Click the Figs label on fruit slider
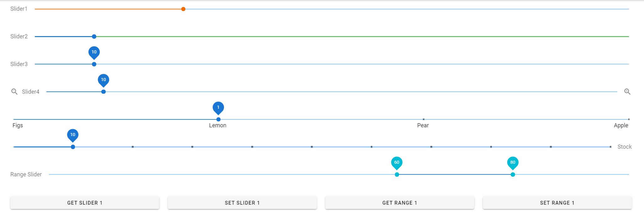Image resolution: width=644 pixels, height=215 pixels. (18, 125)
